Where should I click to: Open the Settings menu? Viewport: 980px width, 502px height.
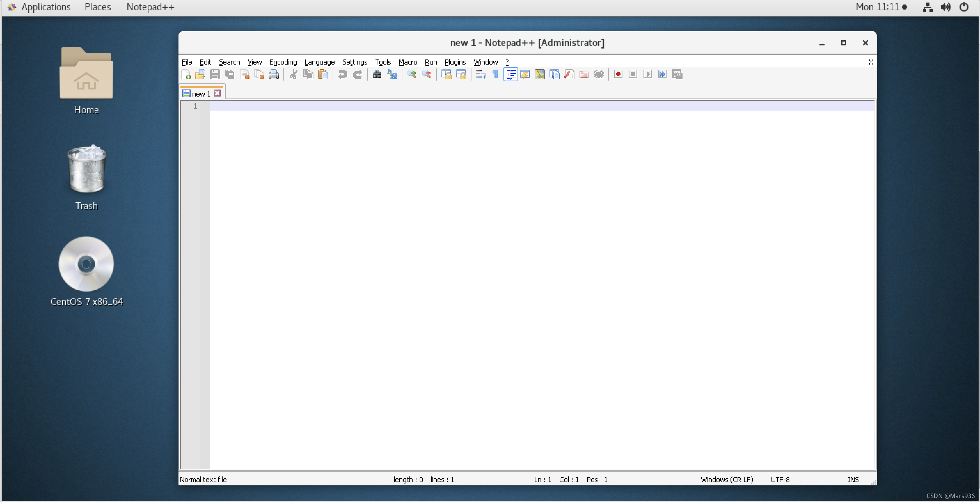(x=355, y=62)
